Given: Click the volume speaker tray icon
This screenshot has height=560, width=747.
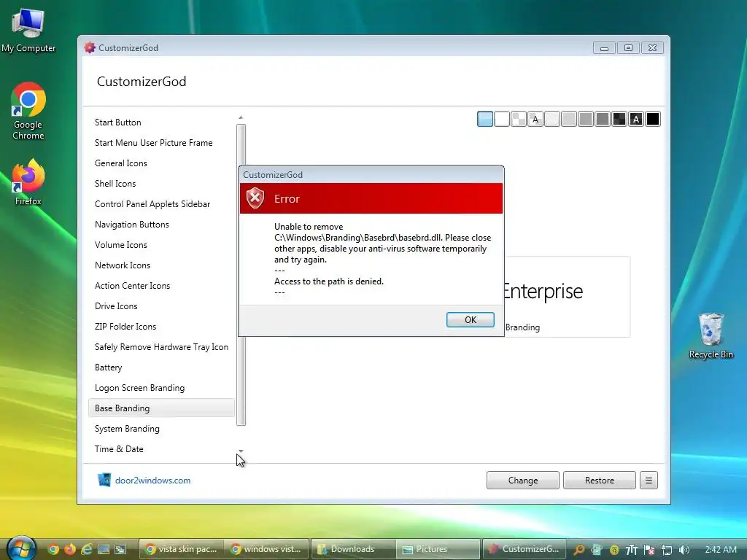Looking at the screenshot, I should coord(684,550).
